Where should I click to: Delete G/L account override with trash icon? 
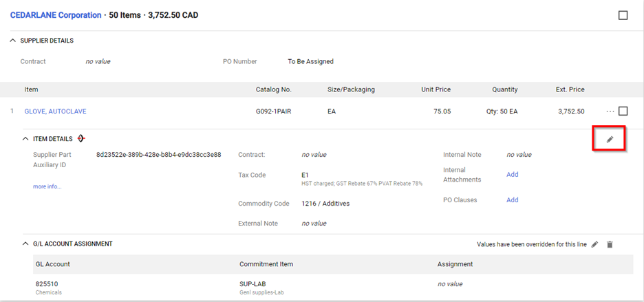[610, 244]
